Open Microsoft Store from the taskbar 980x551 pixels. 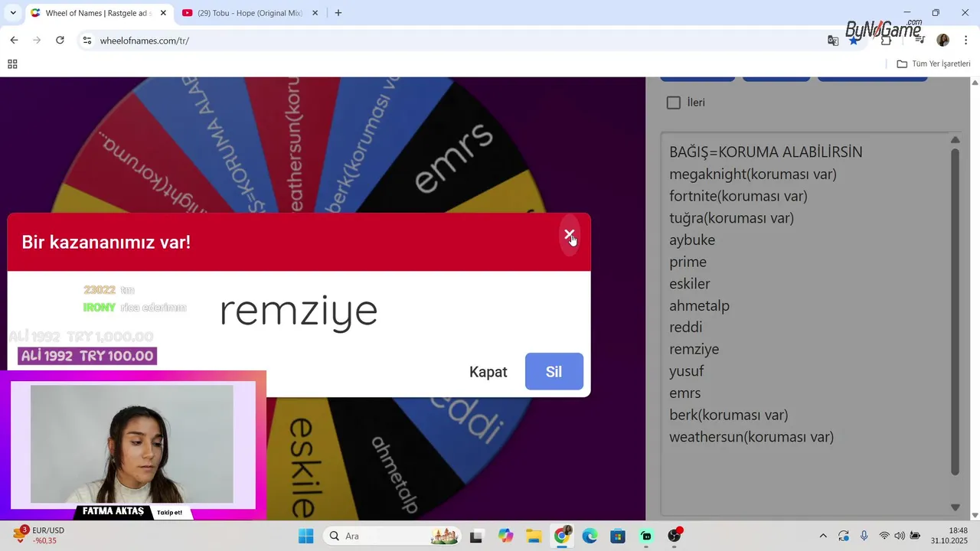(618, 536)
